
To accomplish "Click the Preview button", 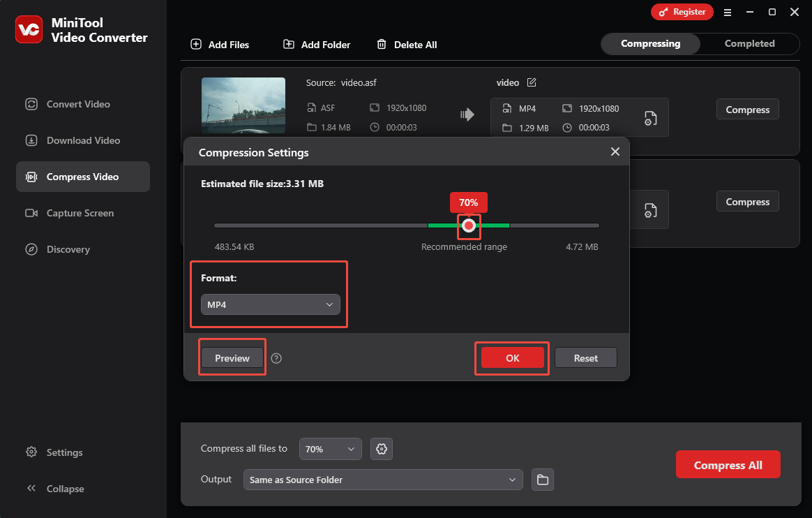I will coord(232,357).
